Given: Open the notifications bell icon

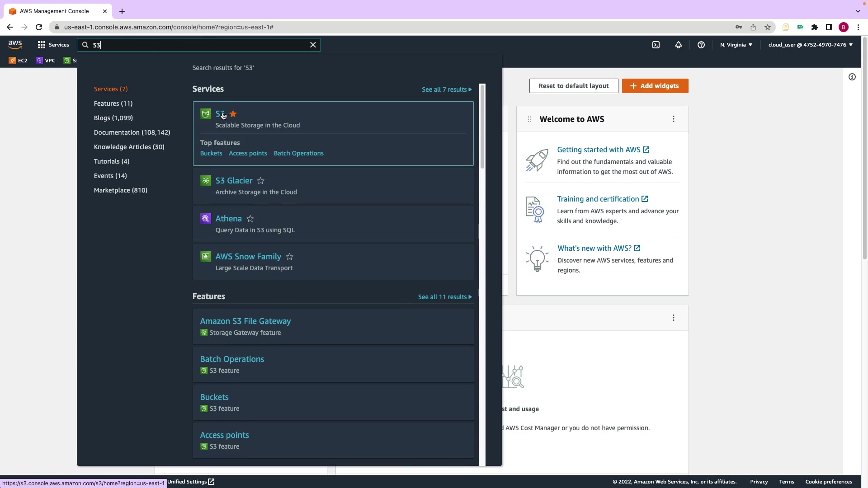Looking at the screenshot, I should coord(679,45).
